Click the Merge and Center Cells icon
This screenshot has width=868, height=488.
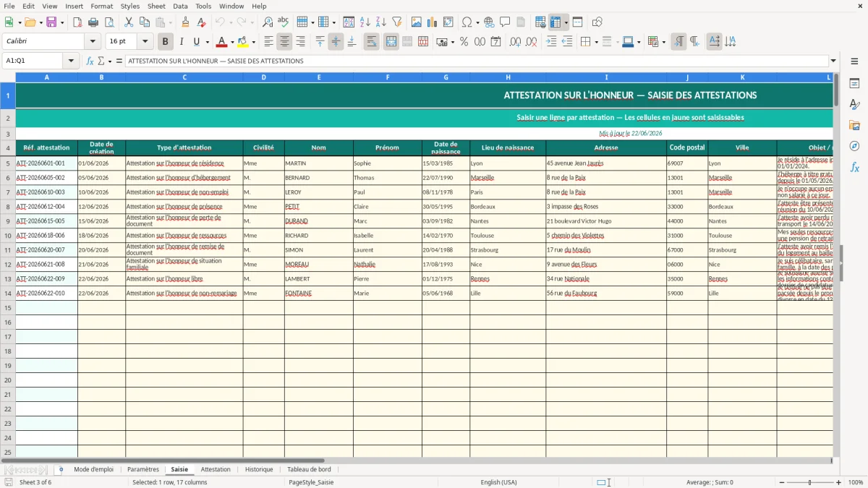(x=391, y=42)
